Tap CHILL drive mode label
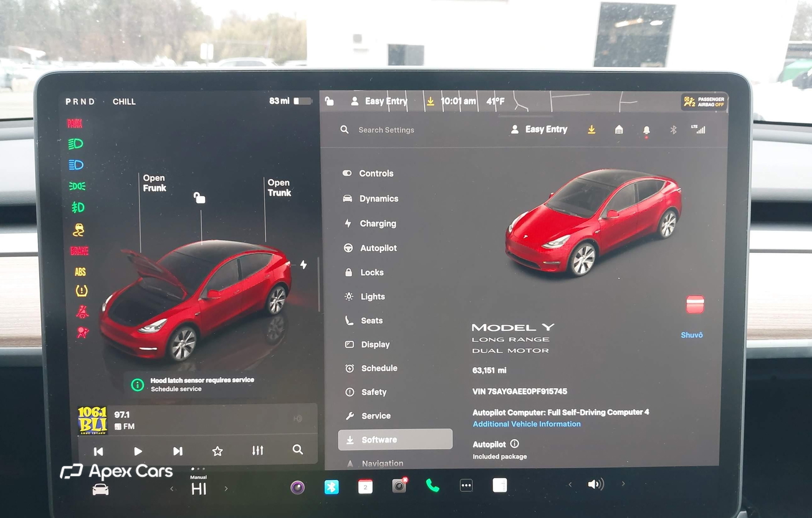812x518 pixels. tap(124, 102)
